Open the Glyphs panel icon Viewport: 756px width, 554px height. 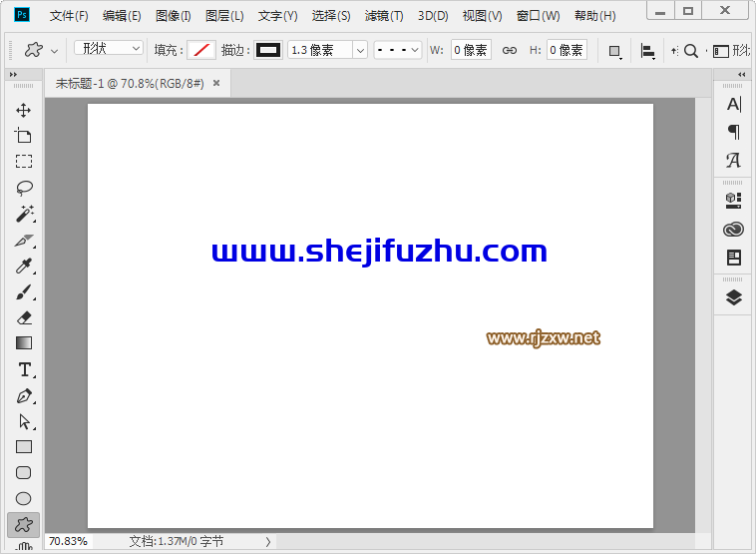(734, 160)
